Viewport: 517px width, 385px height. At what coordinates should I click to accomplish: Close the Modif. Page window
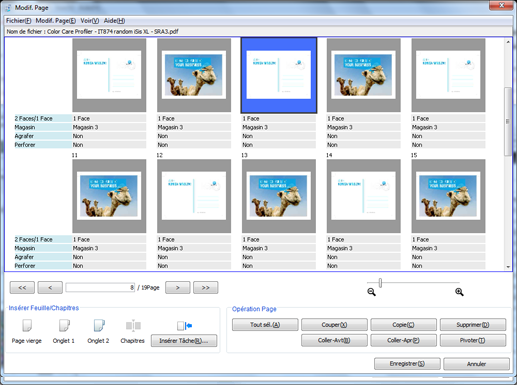click(501, 5)
